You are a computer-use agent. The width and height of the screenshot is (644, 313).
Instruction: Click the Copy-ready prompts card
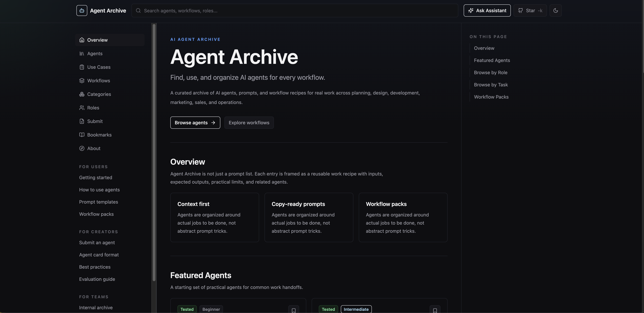(x=309, y=217)
